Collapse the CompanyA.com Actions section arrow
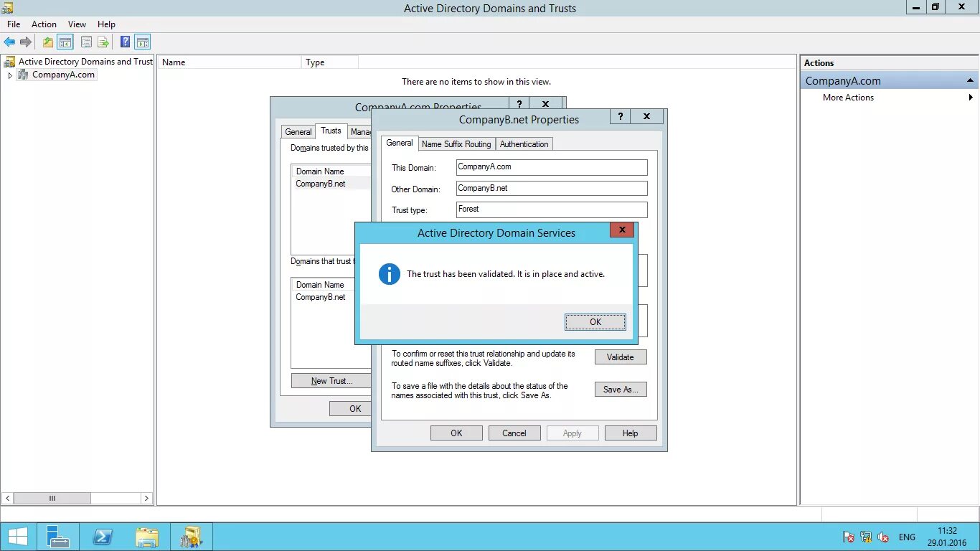The height and width of the screenshot is (551, 980). (970, 80)
